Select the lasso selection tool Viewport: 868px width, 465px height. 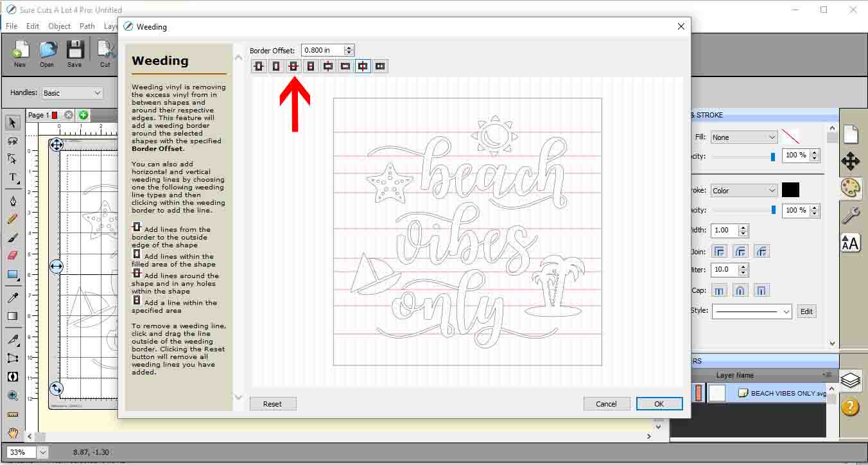pos(12,141)
